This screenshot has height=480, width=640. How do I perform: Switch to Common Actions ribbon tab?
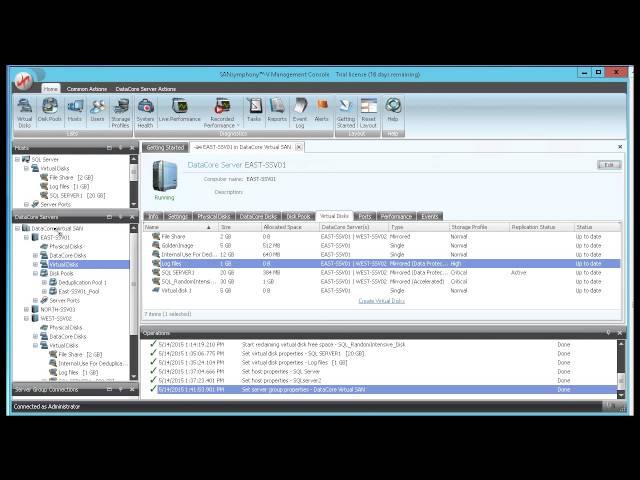(87, 89)
